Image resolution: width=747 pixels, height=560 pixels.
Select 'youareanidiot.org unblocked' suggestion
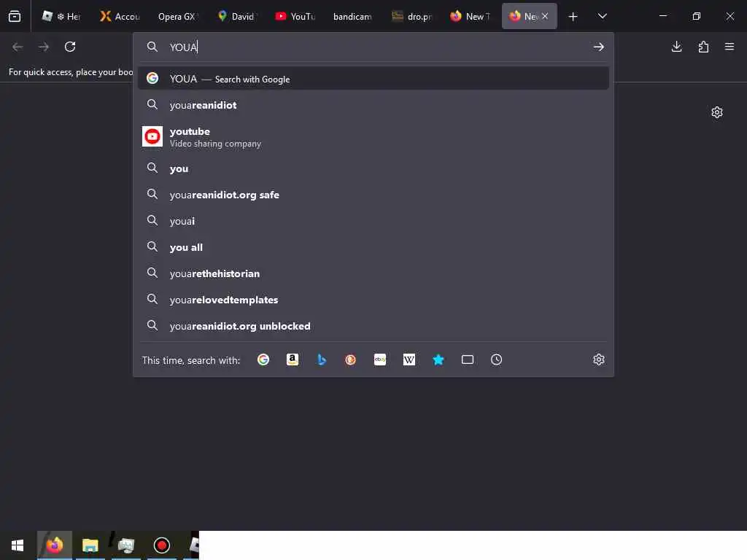(373, 326)
